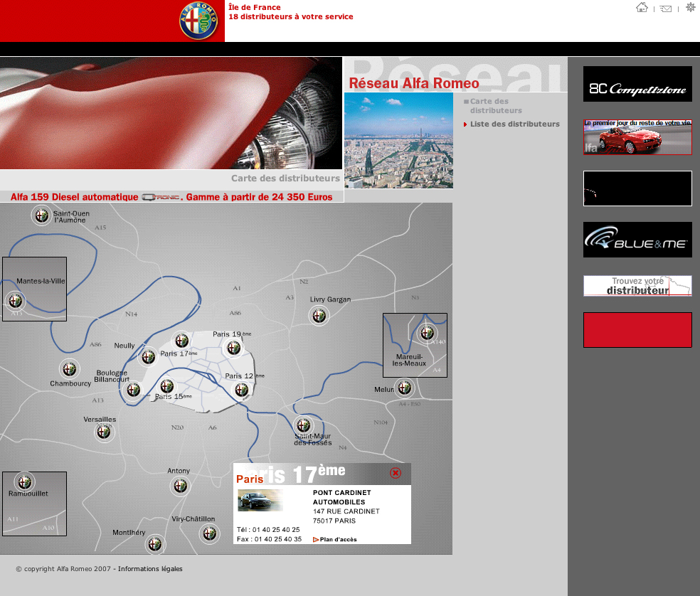Open the Viry-Châtillon dealer marker
The width and height of the screenshot is (700, 596).
(x=209, y=533)
